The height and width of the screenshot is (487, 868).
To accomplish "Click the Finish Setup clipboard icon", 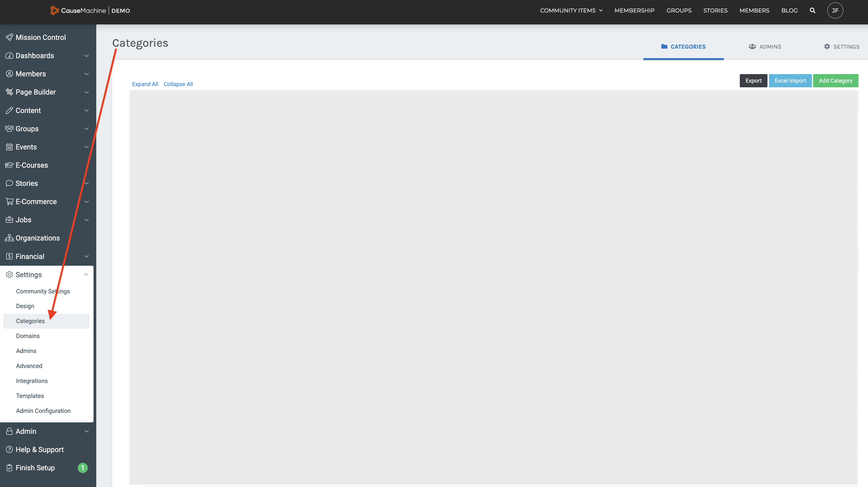I will [x=9, y=468].
